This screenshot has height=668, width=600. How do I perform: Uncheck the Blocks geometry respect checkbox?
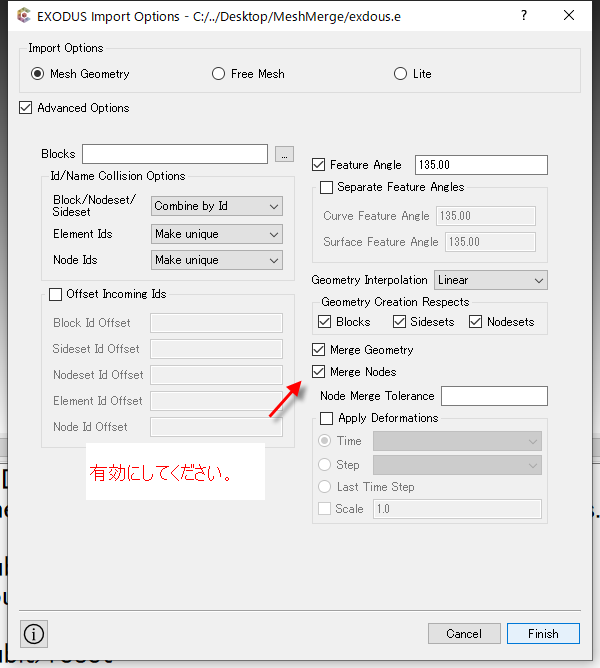[325, 322]
